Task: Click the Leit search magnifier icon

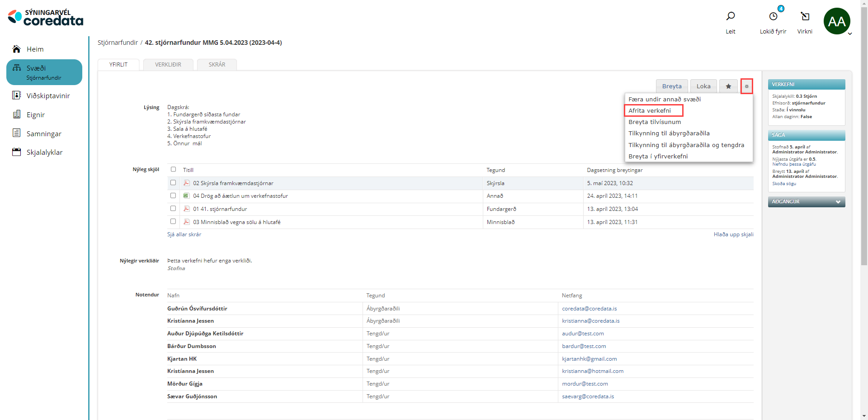Action: (730, 17)
